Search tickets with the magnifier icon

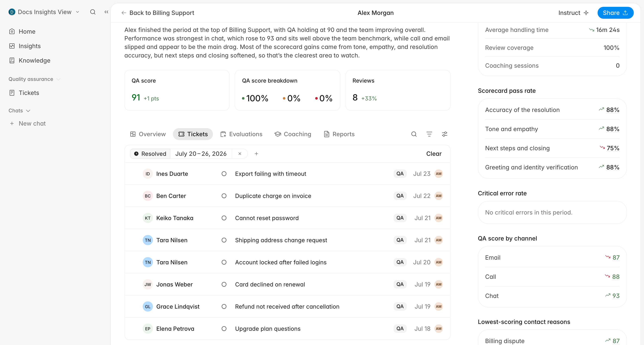pos(414,134)
